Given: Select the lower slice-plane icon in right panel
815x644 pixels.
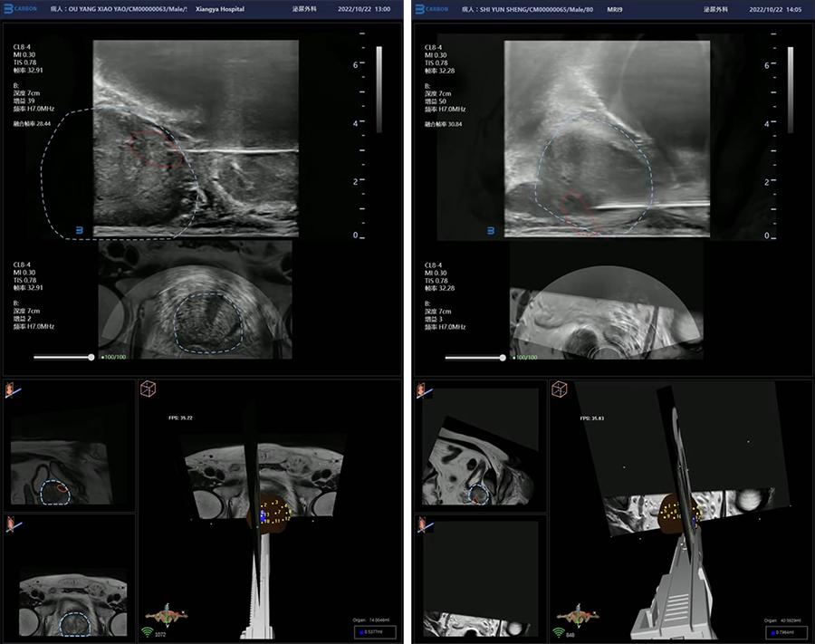Looking at the screenshot, I should click(x=424, y=524).
